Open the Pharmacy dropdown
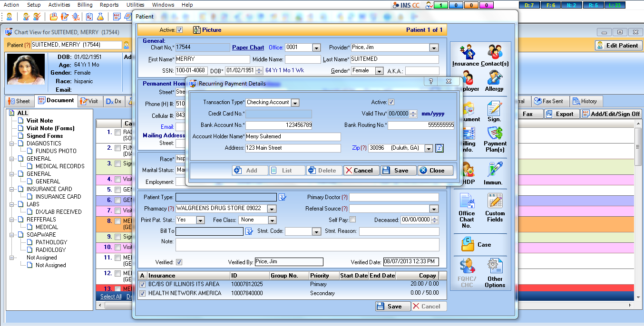This screenshot has width=644, height=326. coord(272,209)
